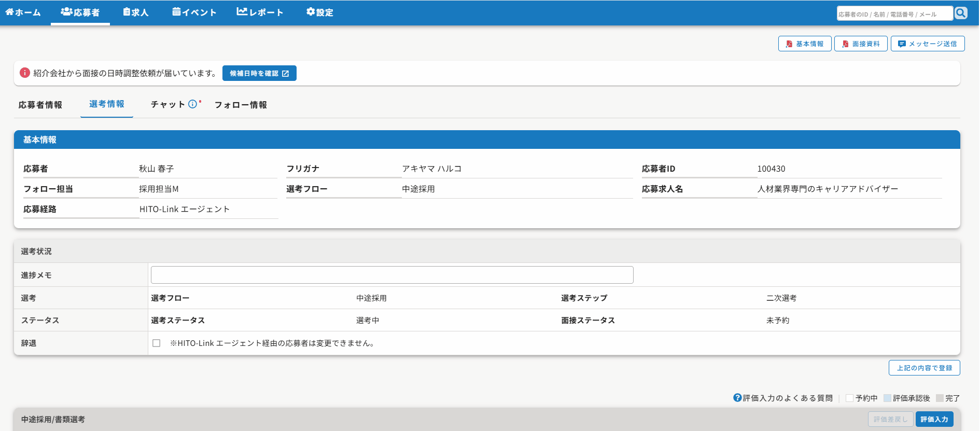The width and height of the screenshot is (980, 431).
Task: Click 採用担当M follow-up owner
Action: pyautogui.click(x=159, y=189)
